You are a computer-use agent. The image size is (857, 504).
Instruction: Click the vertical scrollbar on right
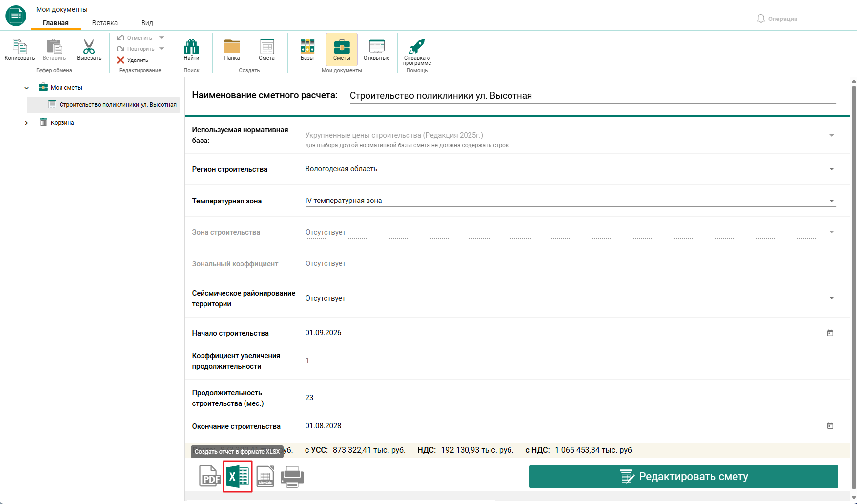854,288
